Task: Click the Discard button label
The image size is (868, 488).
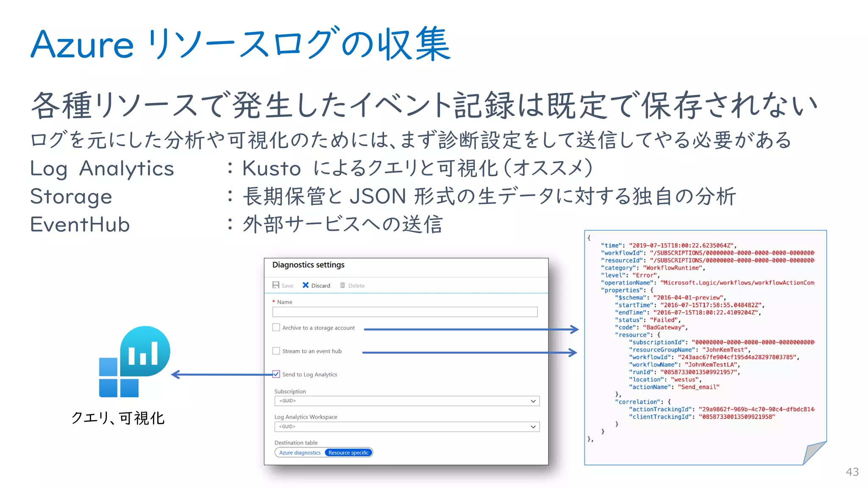Action: pos(321,286)
